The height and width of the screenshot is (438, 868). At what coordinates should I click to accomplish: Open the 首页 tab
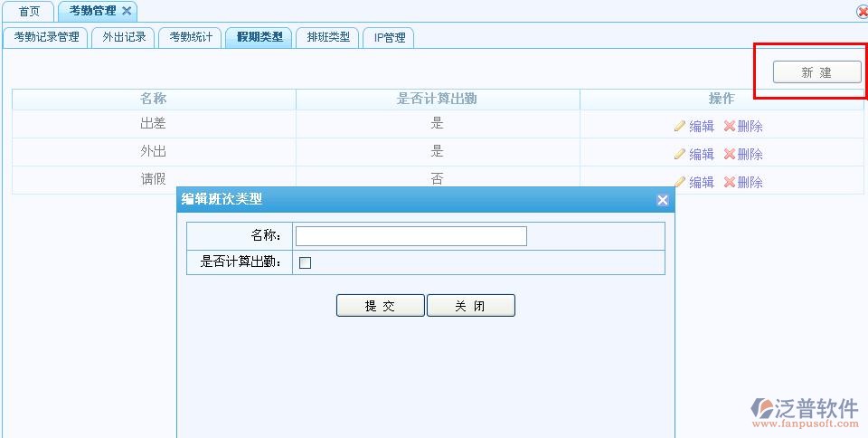pyautogui.click(x=29, y=11)
